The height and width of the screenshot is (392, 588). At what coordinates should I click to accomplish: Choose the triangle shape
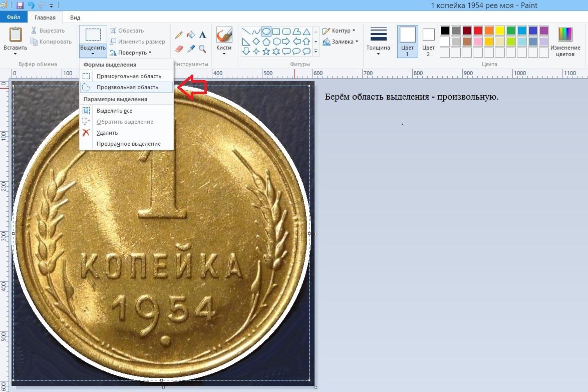pyautogui.click(x=307, y=32)
